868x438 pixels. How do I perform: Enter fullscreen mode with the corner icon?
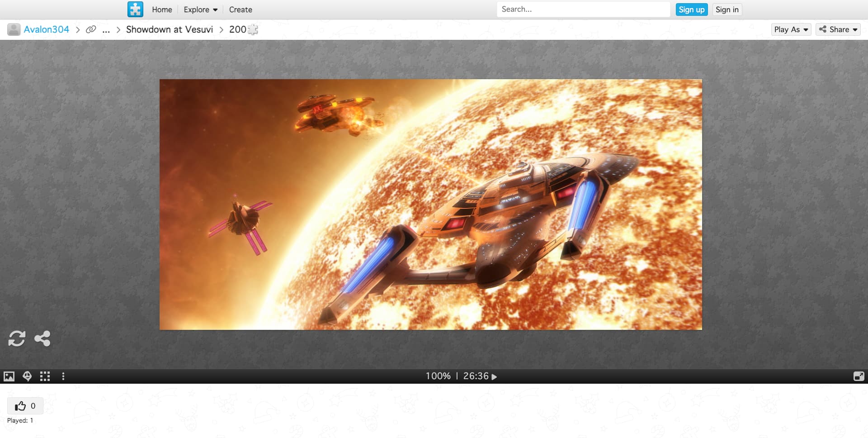click(859, 376)
